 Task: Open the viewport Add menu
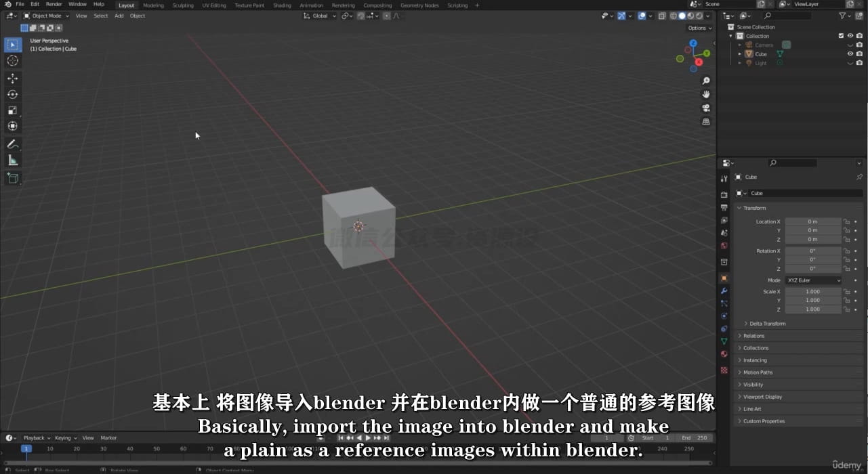click(119, 16)
